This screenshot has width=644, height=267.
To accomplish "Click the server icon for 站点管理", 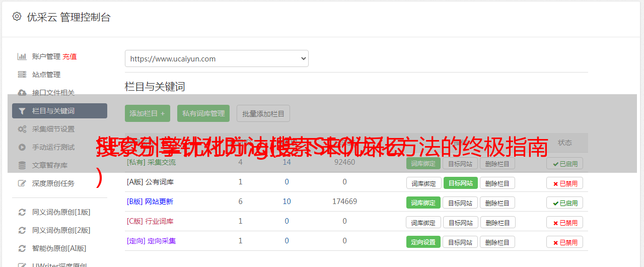I will click(22, 75).
